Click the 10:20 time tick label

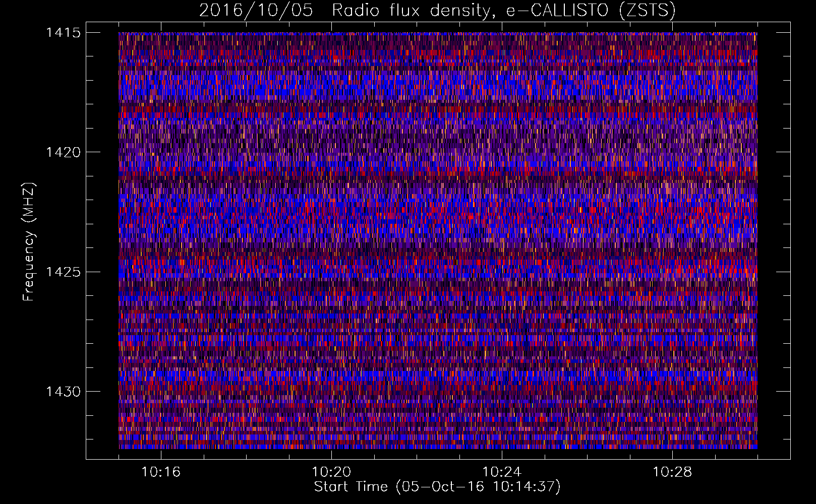[331, 472]
